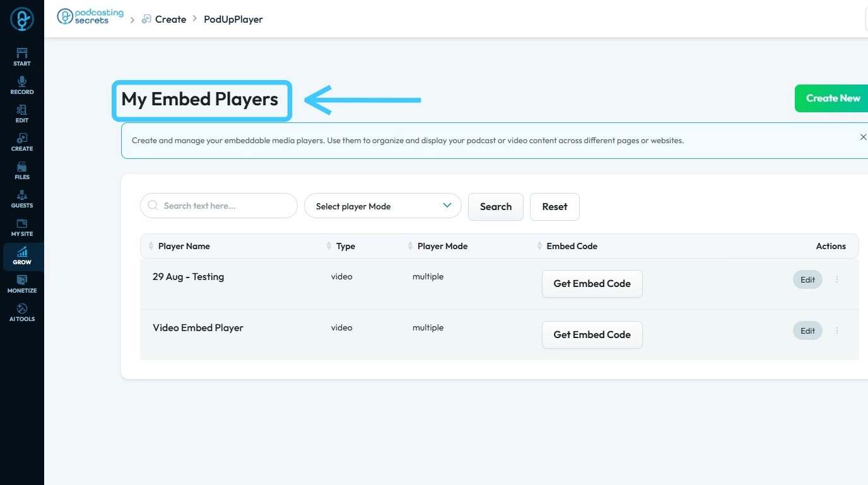Open the CREATE sidebar section
This screenshot has height=485, width=868.
22,142
